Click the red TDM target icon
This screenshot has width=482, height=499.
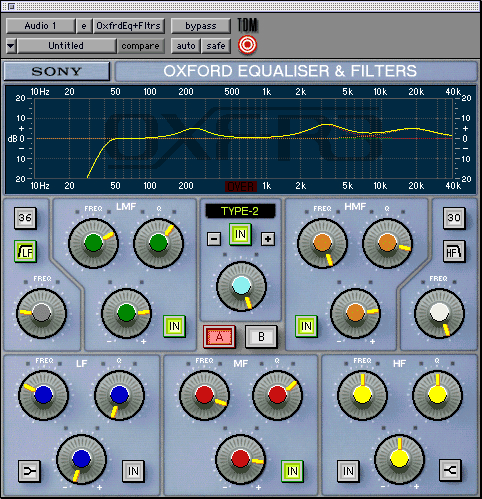pos(247,45)
